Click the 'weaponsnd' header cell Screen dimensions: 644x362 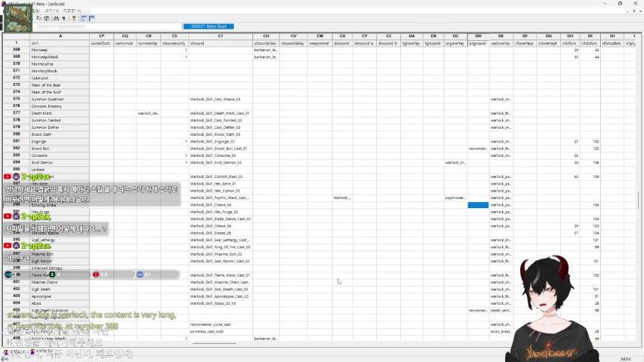point(319,43)
